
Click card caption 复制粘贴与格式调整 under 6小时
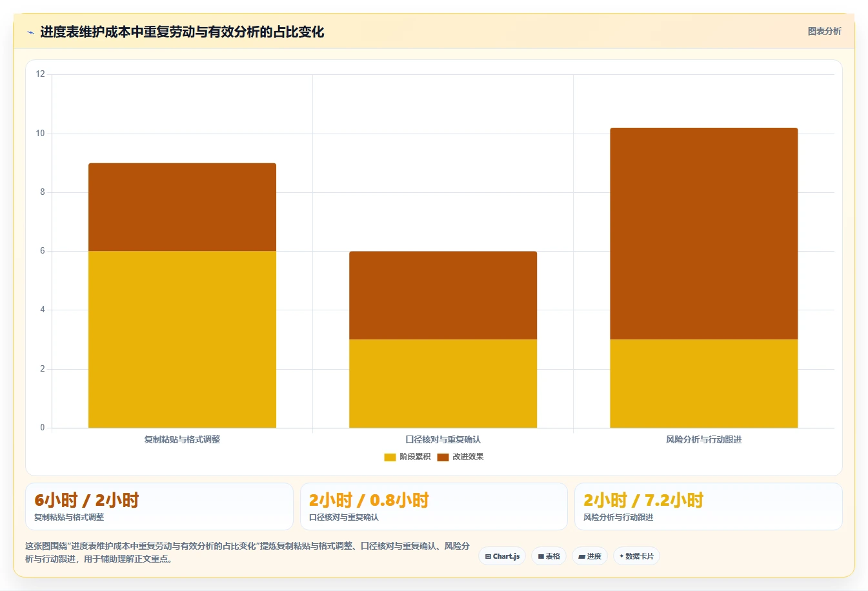click(69, 517)
